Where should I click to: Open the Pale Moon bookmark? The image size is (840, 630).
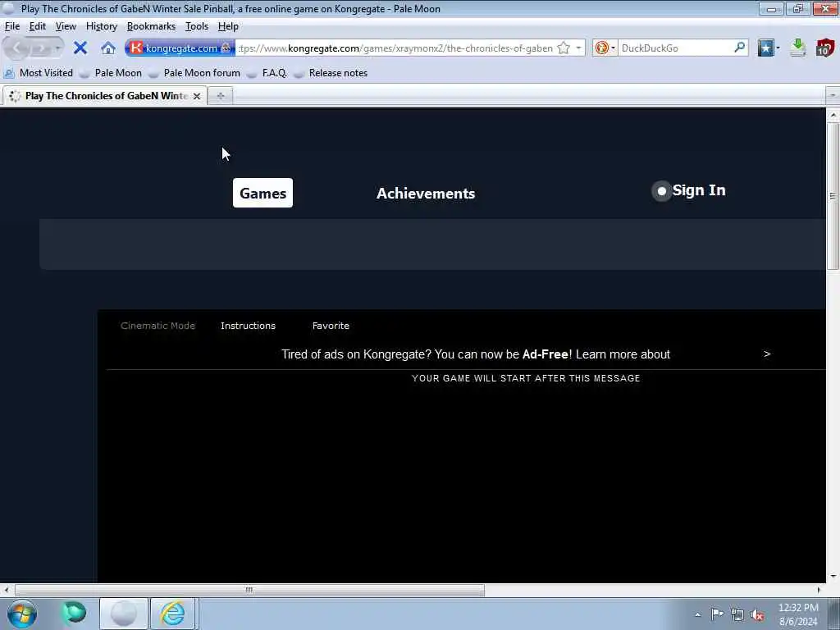(x=111, y=73)
